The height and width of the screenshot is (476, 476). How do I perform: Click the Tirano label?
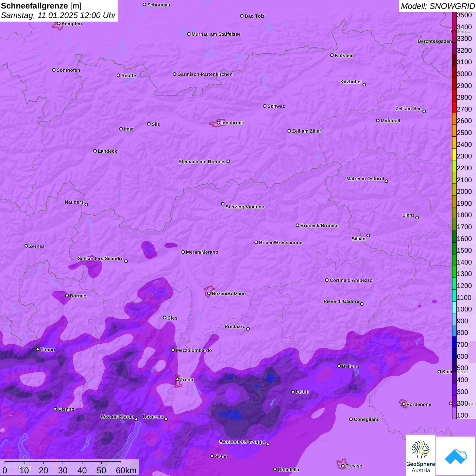click(x=48, y=350)
